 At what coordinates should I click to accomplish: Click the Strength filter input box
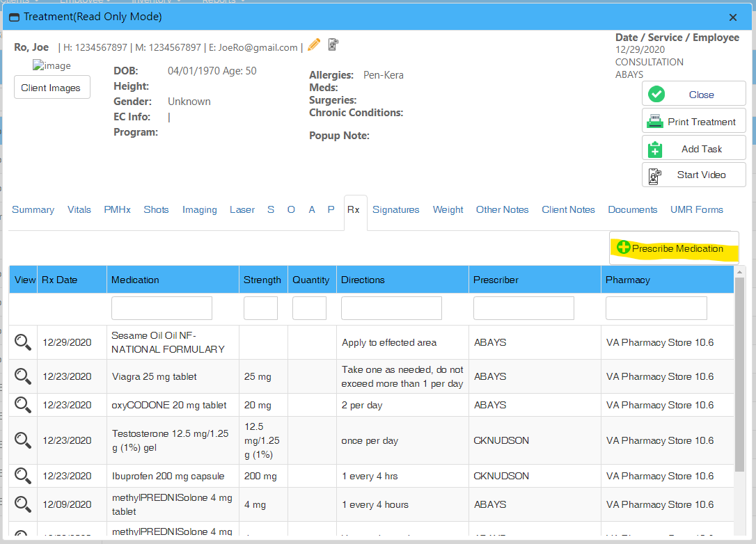[x=260, y=308]
